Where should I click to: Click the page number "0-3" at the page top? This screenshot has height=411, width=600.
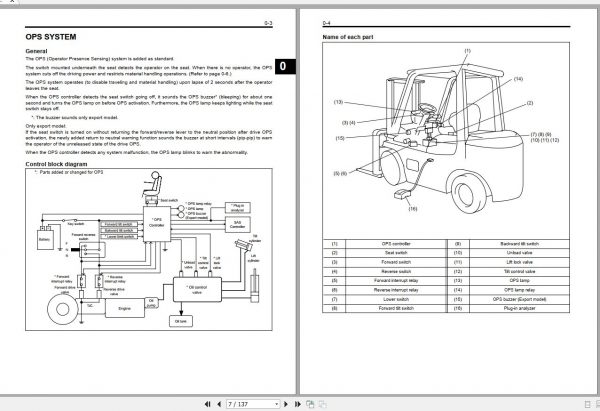tap(268, 23)
